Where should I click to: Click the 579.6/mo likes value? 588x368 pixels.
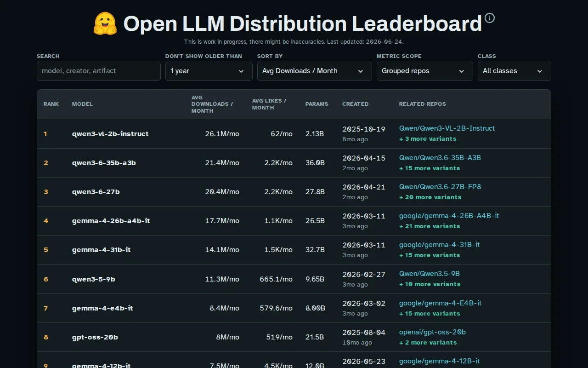pyautogui.click(x=276, y=308)
